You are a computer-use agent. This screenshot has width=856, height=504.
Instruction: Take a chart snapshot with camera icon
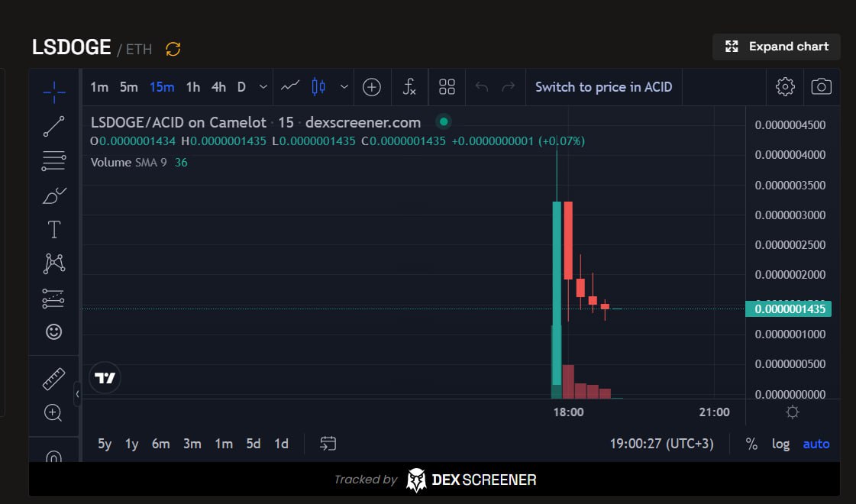[x=821, y=87]
